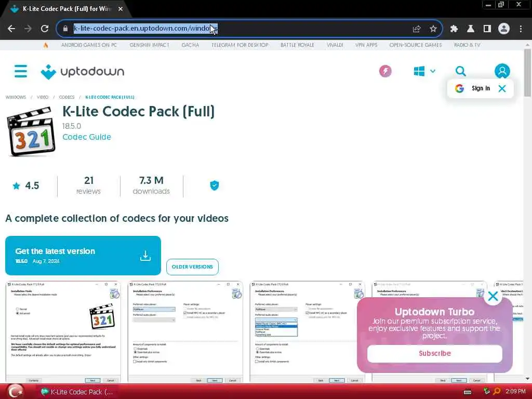Click Get the latest version button
The height and width of the screenshot is (399, 532).
point(83,256)
